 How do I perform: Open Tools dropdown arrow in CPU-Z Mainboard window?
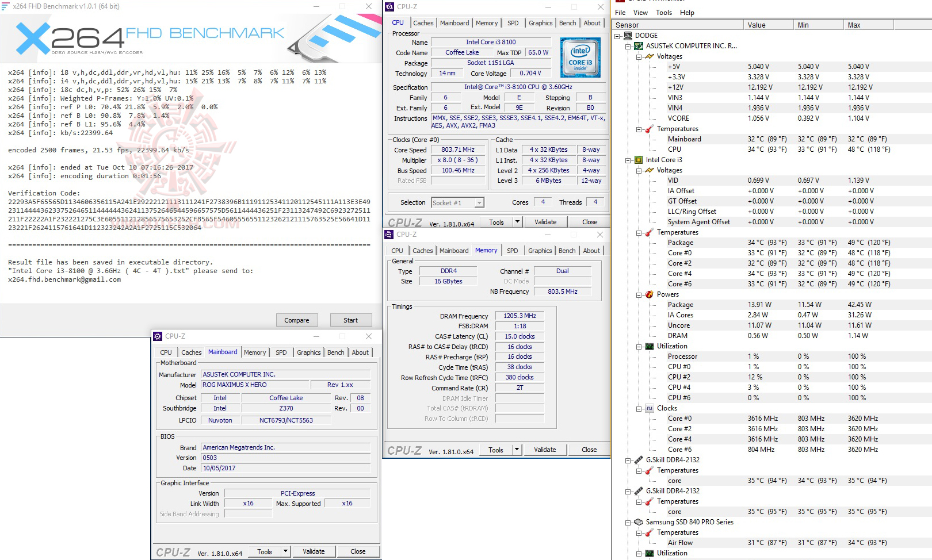(285, 551)
